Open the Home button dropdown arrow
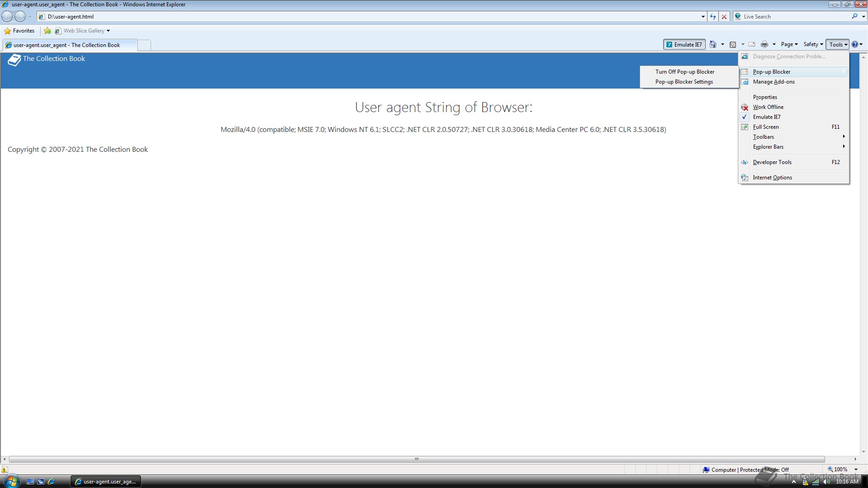The image size is (868, 488). [722, 44]
